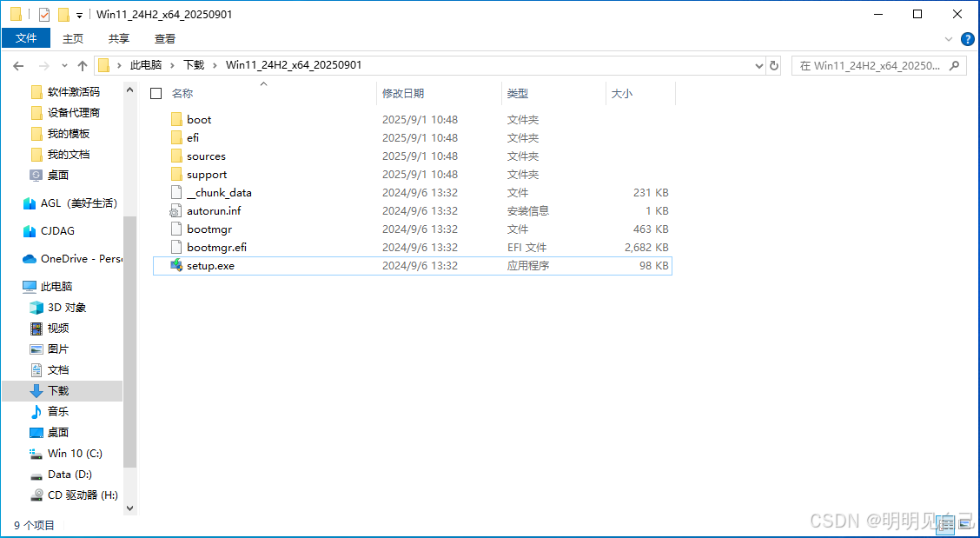Select the autorun.inf file name
This screenshot has height=538, width=980.
pyautogui.click(x=214, y=211)
